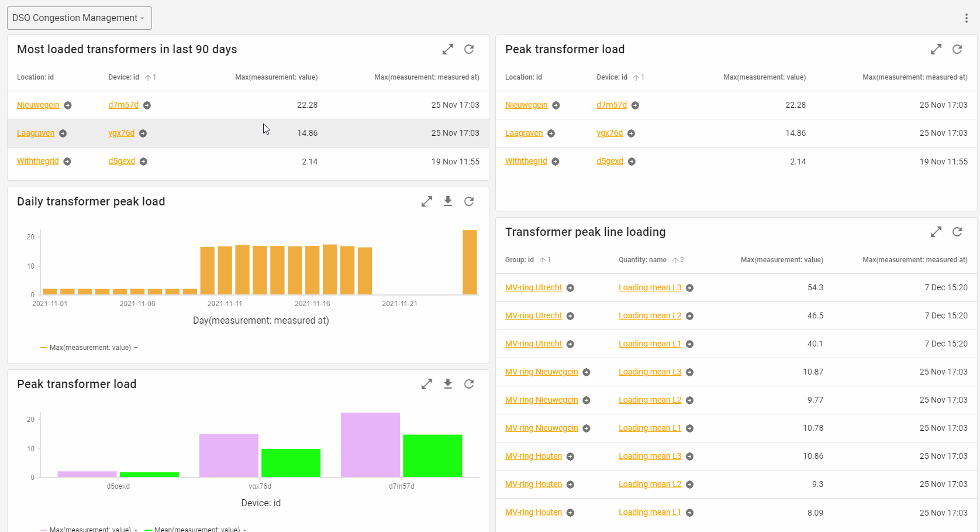Download the Daily transformer peak load chart
The image size is (980, 532).
(448, 201)
